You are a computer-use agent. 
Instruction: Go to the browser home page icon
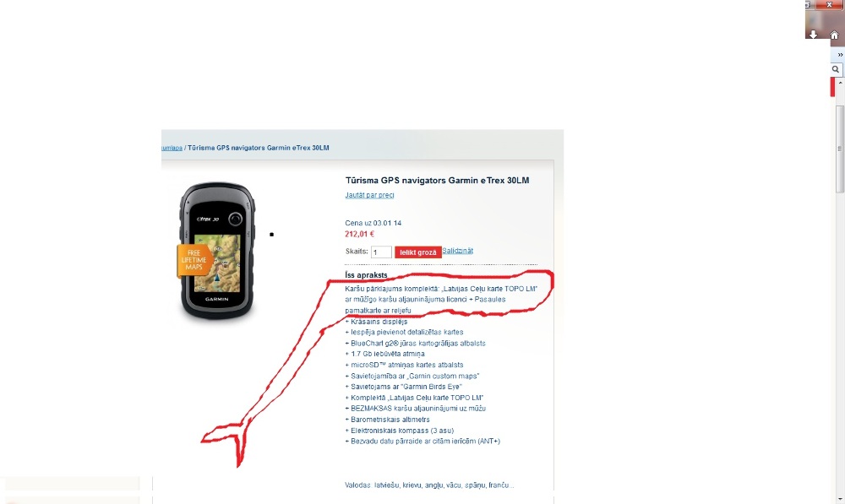pos(834,35)
